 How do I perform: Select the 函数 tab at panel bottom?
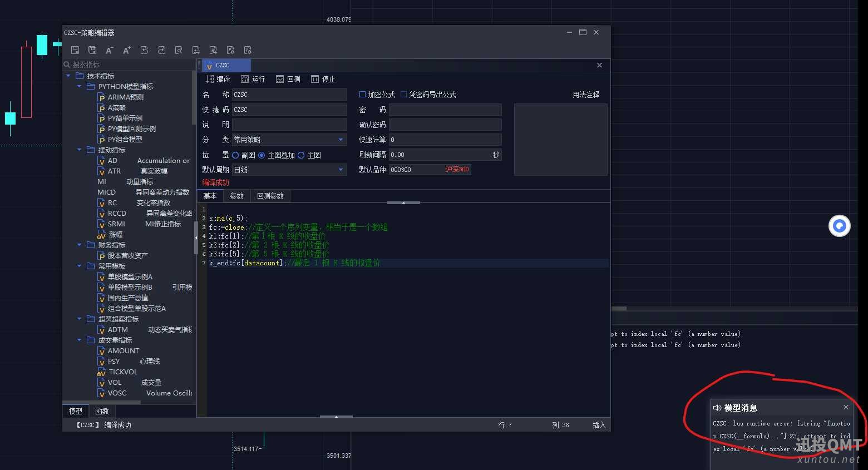pyautogui.click(x=102, y=411)
